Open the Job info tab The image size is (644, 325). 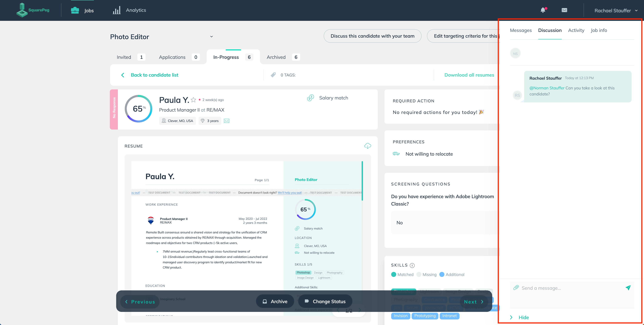(x=599, y=30)
